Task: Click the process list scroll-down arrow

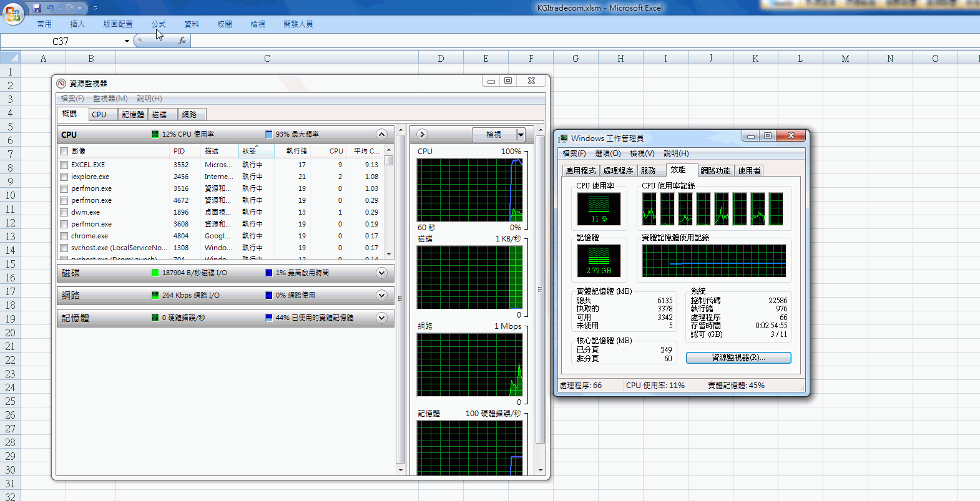Action: tap(389, 254)
